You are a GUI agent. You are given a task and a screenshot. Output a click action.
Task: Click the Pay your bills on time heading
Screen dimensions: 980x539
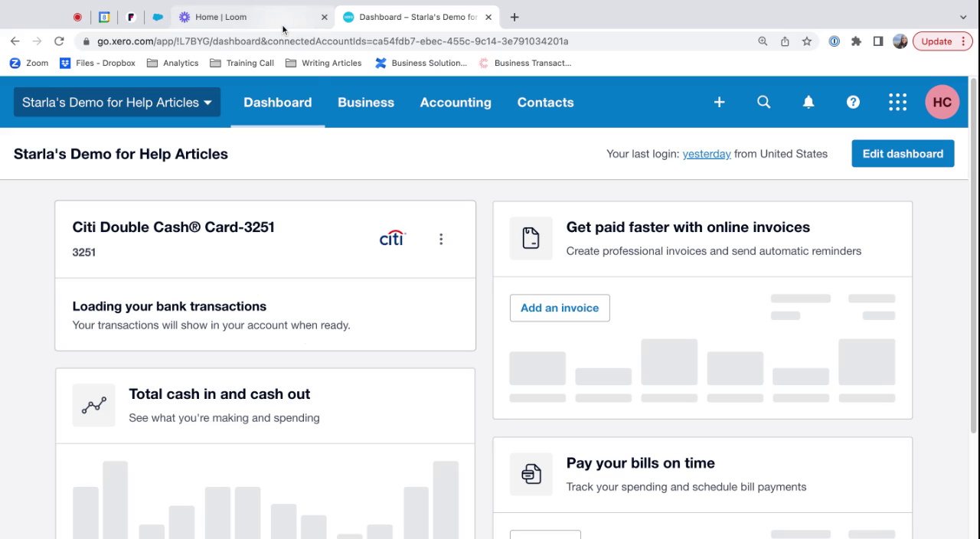[x=640, y=462]
